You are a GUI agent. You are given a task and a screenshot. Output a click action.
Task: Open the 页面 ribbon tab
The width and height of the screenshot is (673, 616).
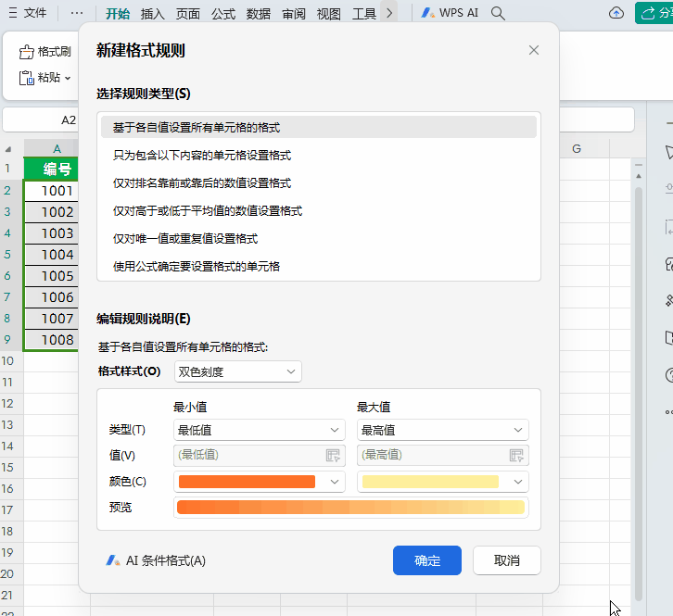(x=187, y=13)
